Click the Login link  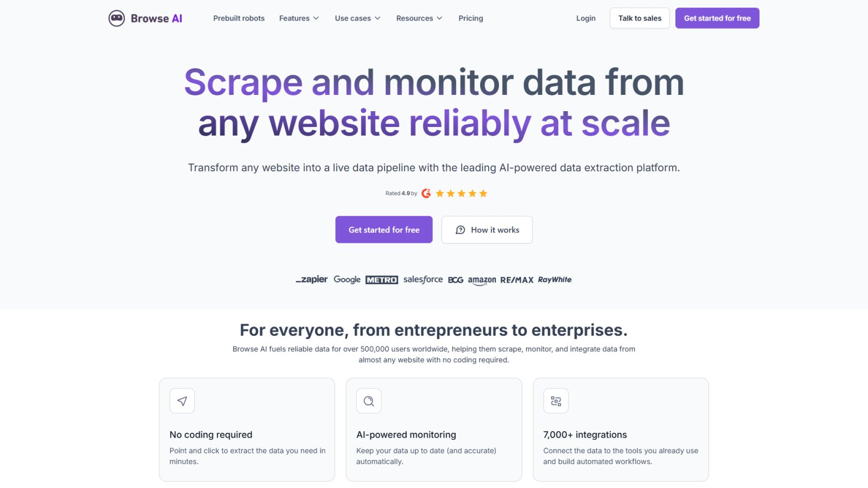[x=585, y=18]
